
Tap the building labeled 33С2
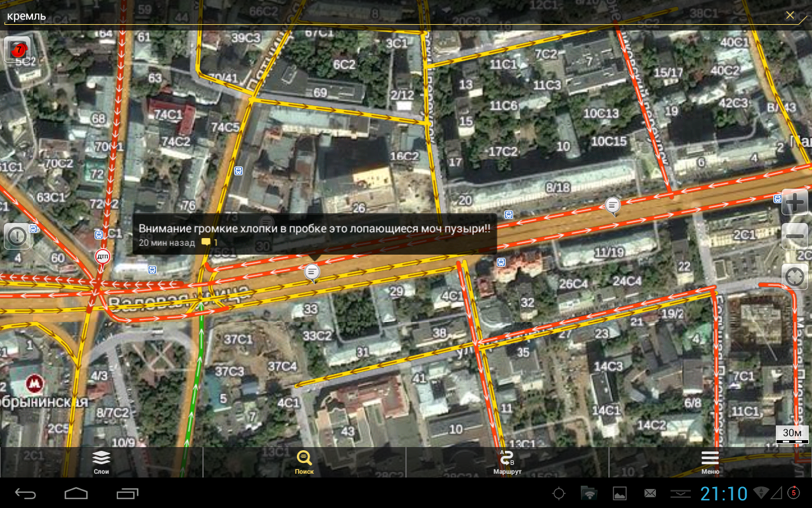click(x=317, y=336)
